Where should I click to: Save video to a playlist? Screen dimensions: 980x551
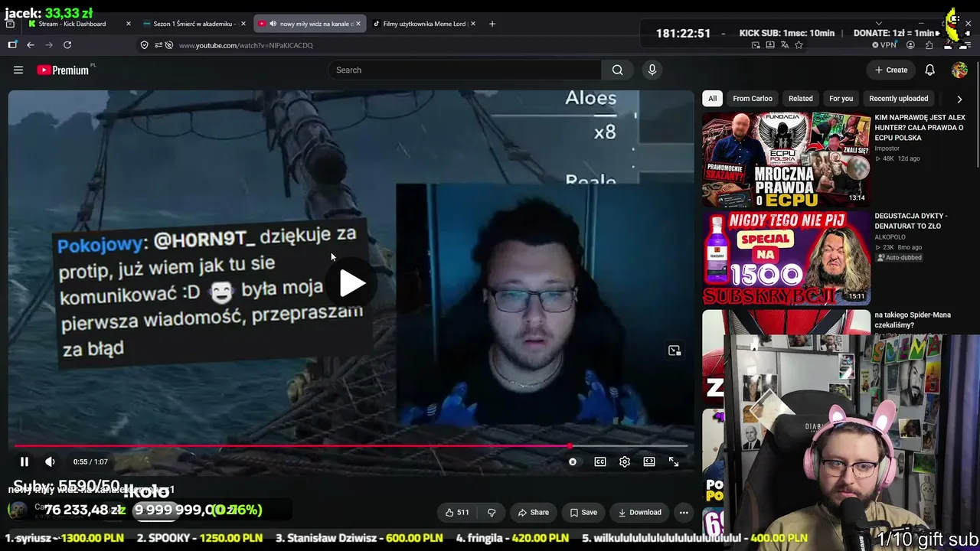(x=583, y=513)
